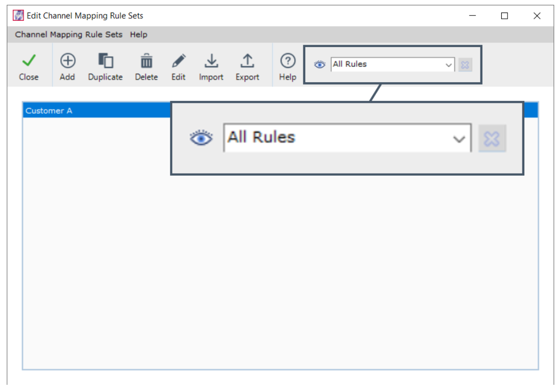Open Help from the toolbar question mark icon
Screen dimensions: 559x392
[287, 66]
